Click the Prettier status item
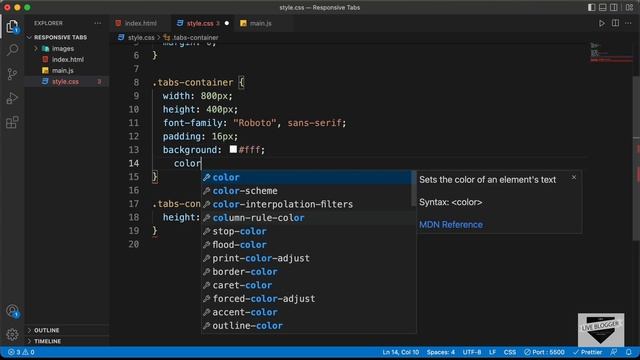 pos(587,352)
